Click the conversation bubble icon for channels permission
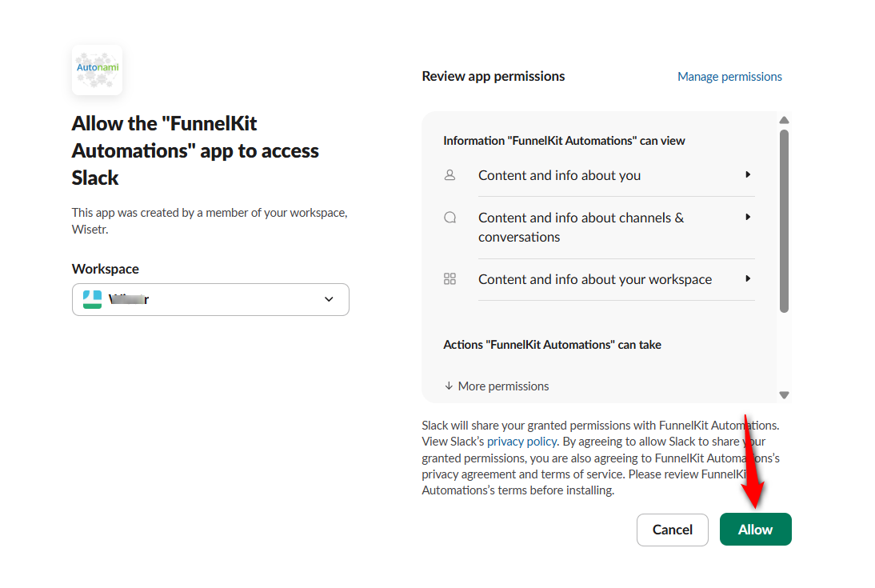 [x=449, y=217]
